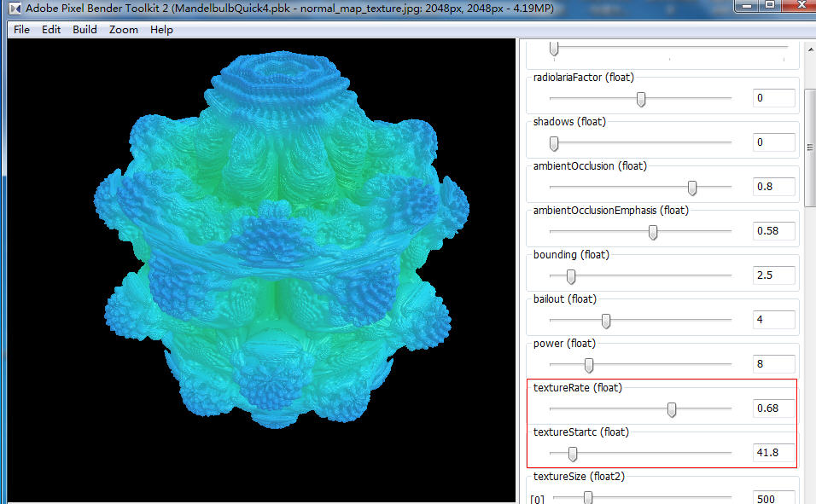This screenshot has height=504, width=816.
Task: Click the radiolariaFactor (float) label
Action: (x=583, y=78)
